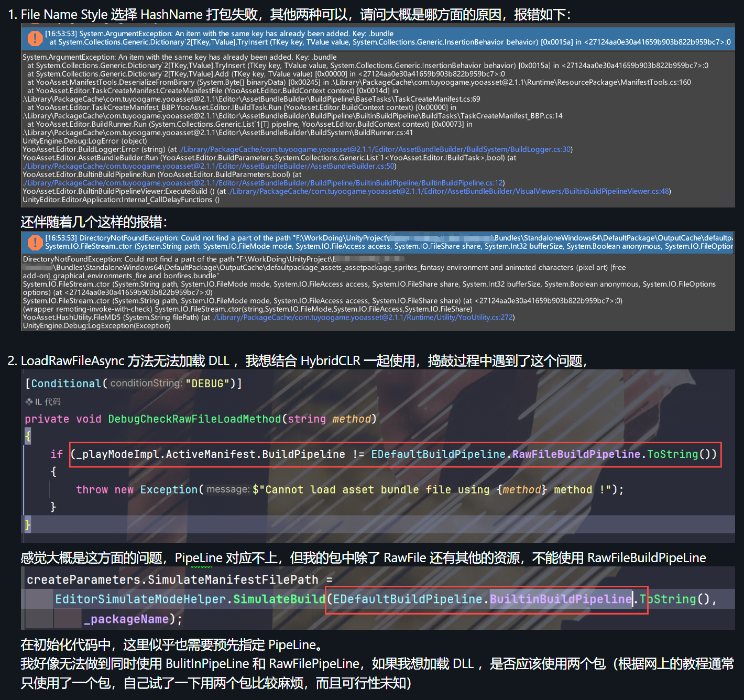
Task: Open the AssetBundleBuilder.cs:50 stack trace link
Action: click(x=210, y=166)
